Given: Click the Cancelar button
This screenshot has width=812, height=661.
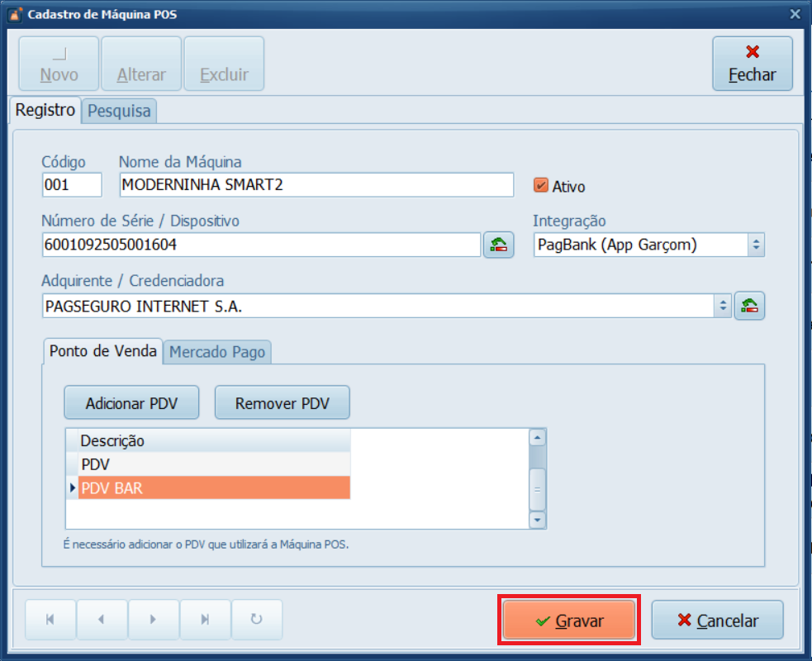Looking at the screenshot, I should pos(717,621).
